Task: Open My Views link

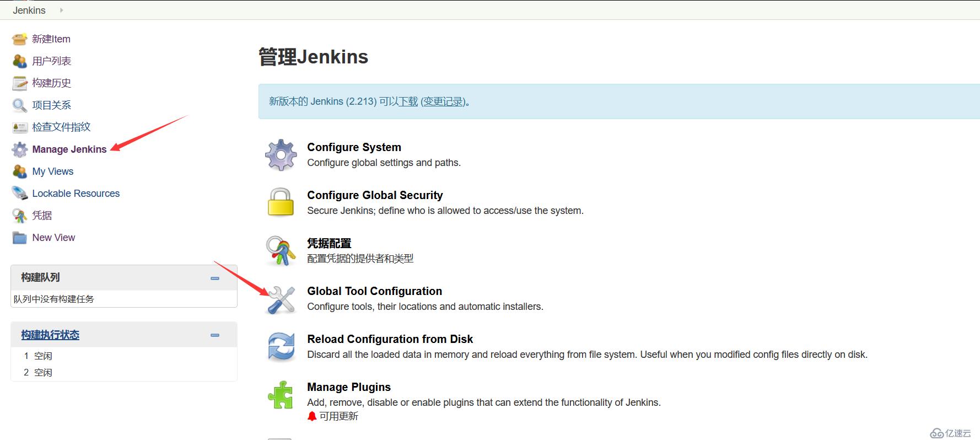Action: pos(53,171)
